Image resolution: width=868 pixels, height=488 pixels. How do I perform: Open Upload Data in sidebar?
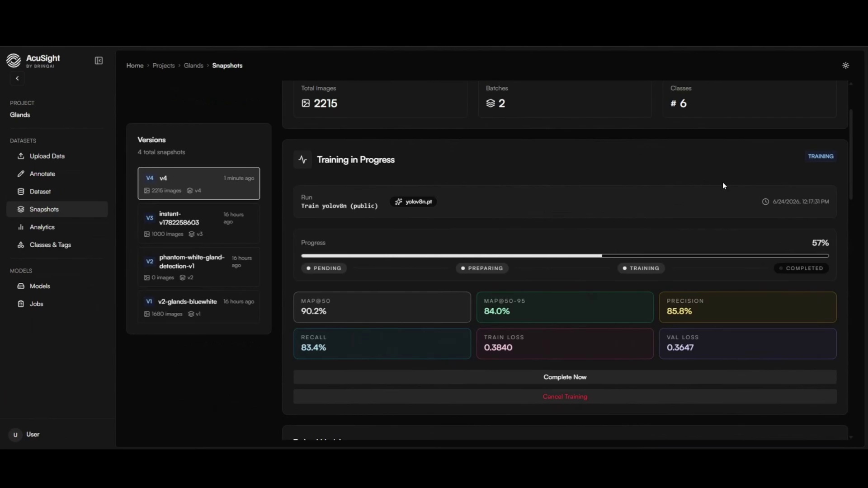point(57,156)
